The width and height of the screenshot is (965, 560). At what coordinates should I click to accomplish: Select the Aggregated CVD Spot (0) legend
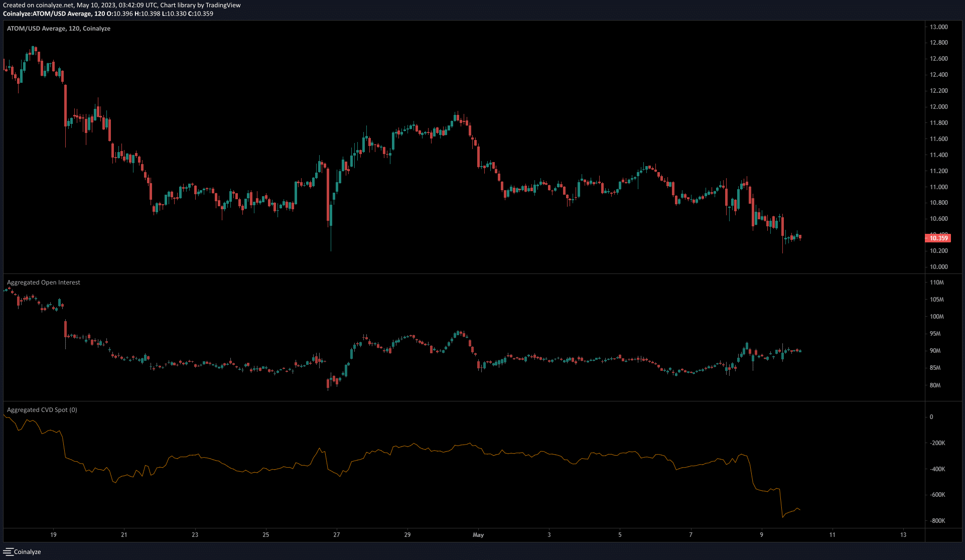pyautogui.click(x=42, y=410)
